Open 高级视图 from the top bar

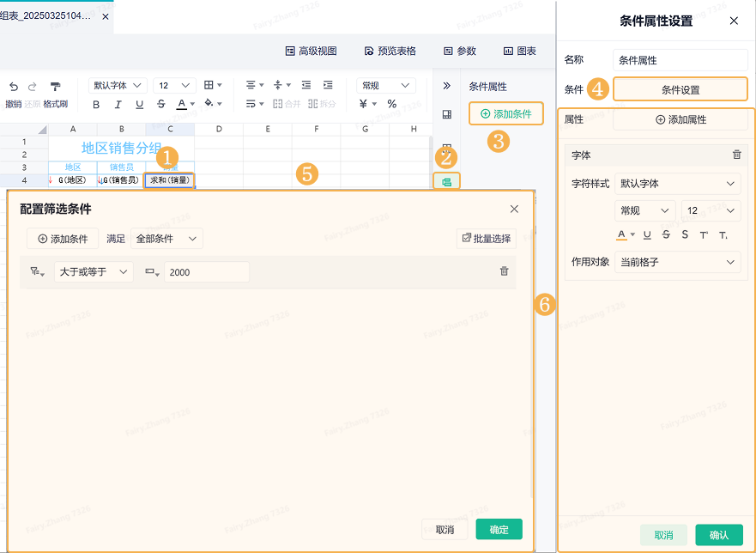pyautogui.click(x=311, y=52)
